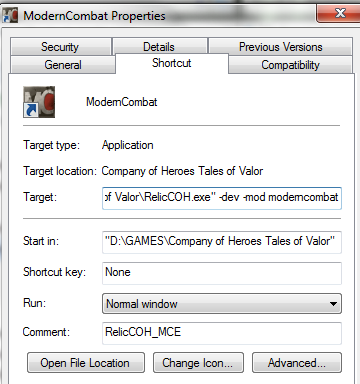The image size is (360, 384).
Task: Click the 'Target location:' label
Action: (60, 171)
